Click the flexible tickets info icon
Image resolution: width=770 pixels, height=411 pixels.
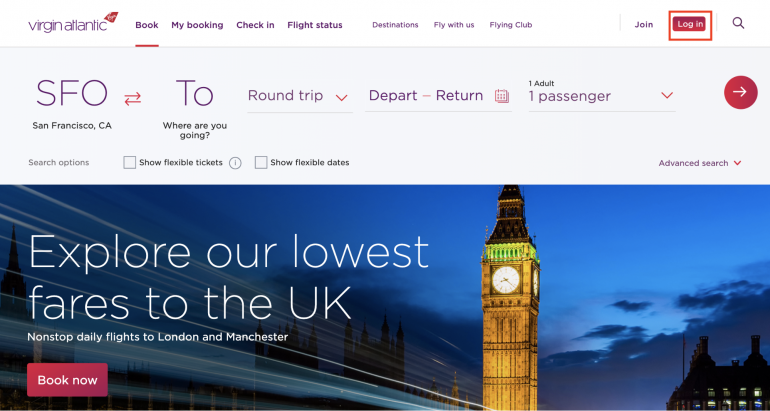pos(235,163)
